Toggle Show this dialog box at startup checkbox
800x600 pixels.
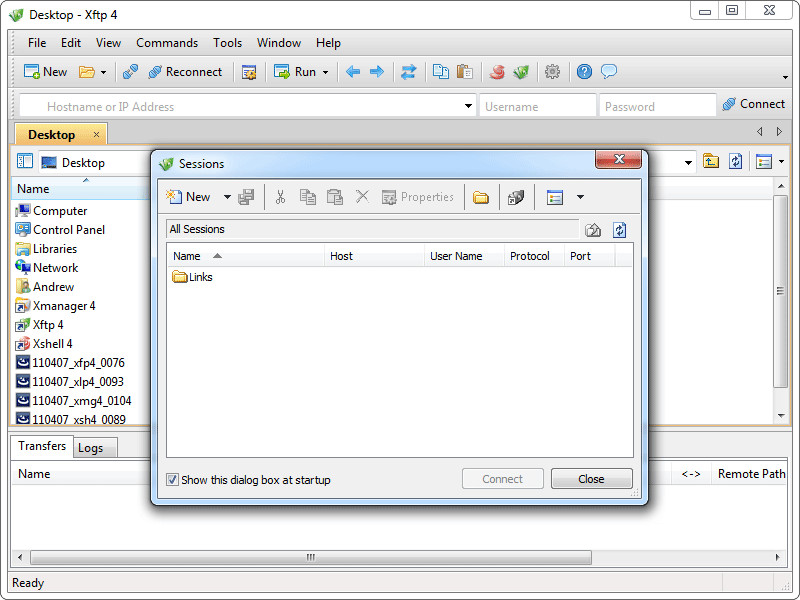click(172, 480)
